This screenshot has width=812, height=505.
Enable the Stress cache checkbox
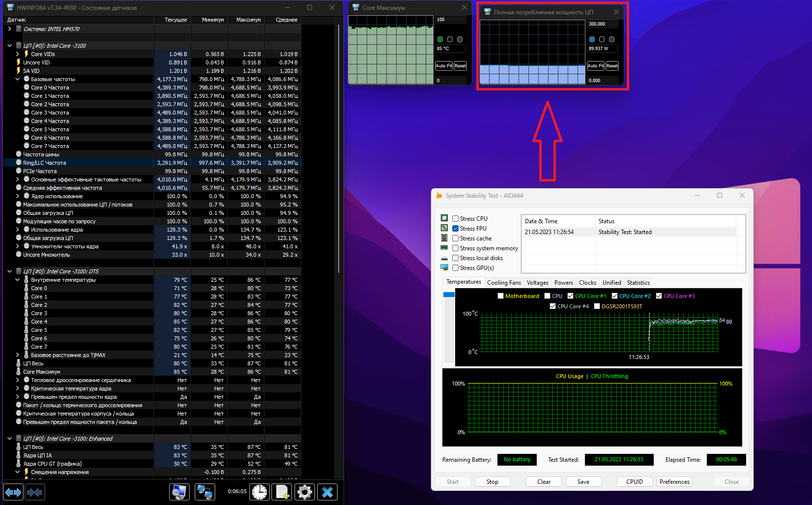tap(456, 238)
